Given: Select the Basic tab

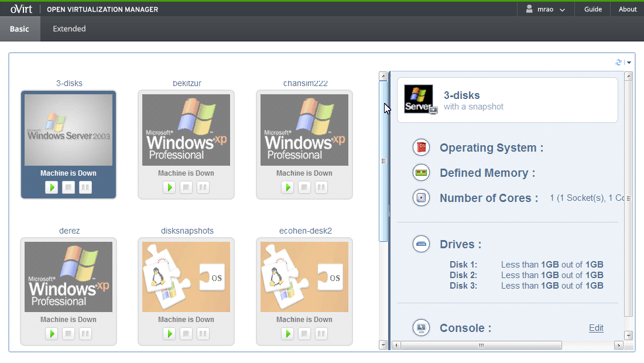Looking at the screenshot, I should 19,29.
